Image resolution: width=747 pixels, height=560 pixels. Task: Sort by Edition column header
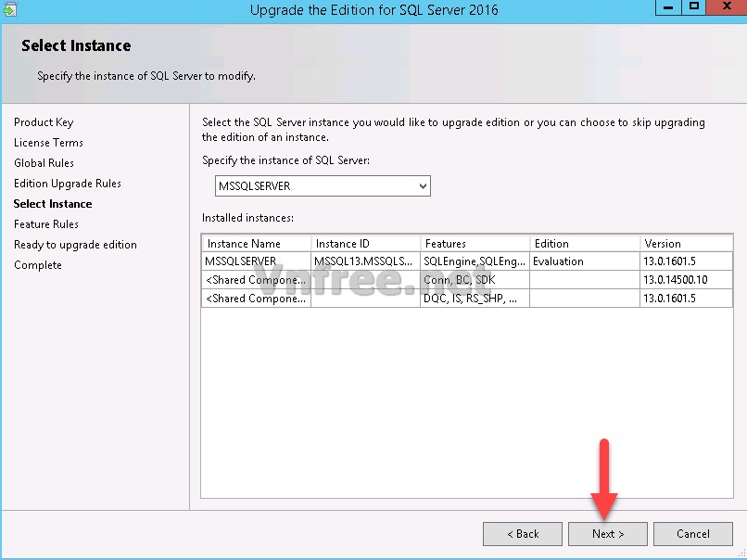[x=585, y=244]
